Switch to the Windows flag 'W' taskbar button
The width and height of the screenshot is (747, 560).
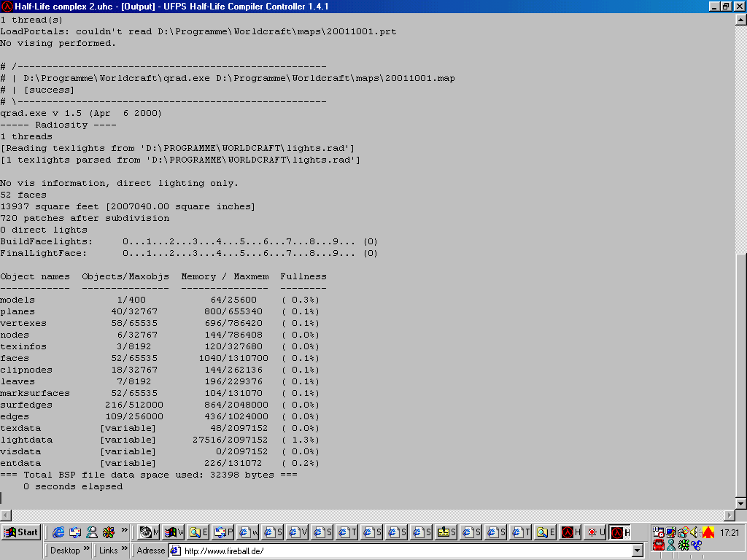tap(174, 532)
